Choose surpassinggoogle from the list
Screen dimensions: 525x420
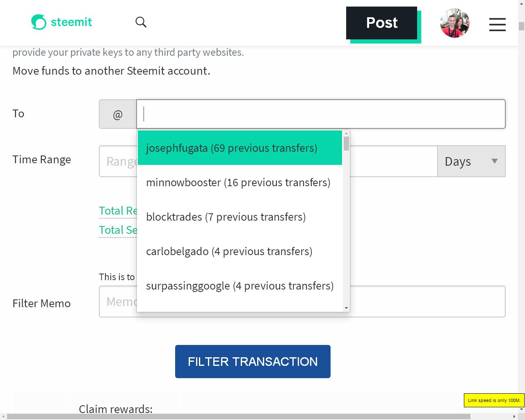[240, 285]
